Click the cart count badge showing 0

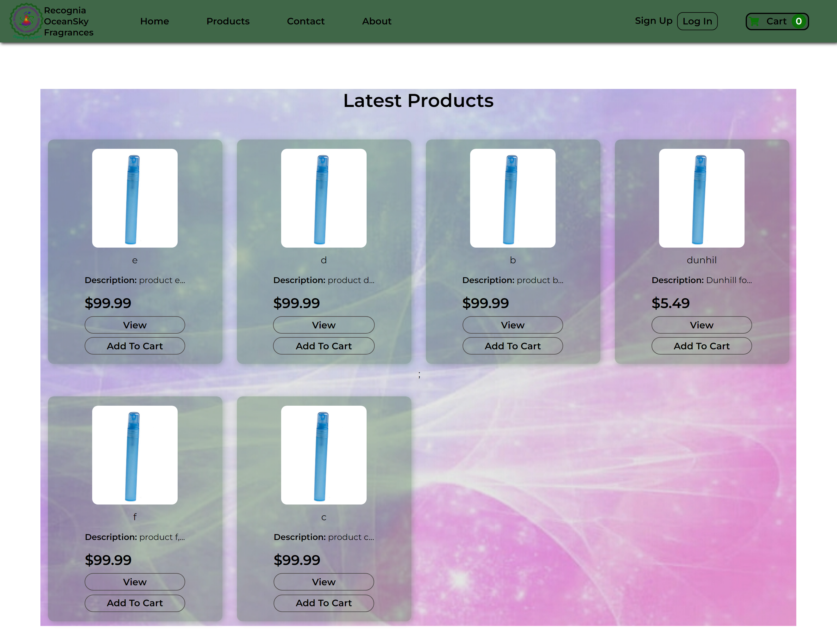799,22
